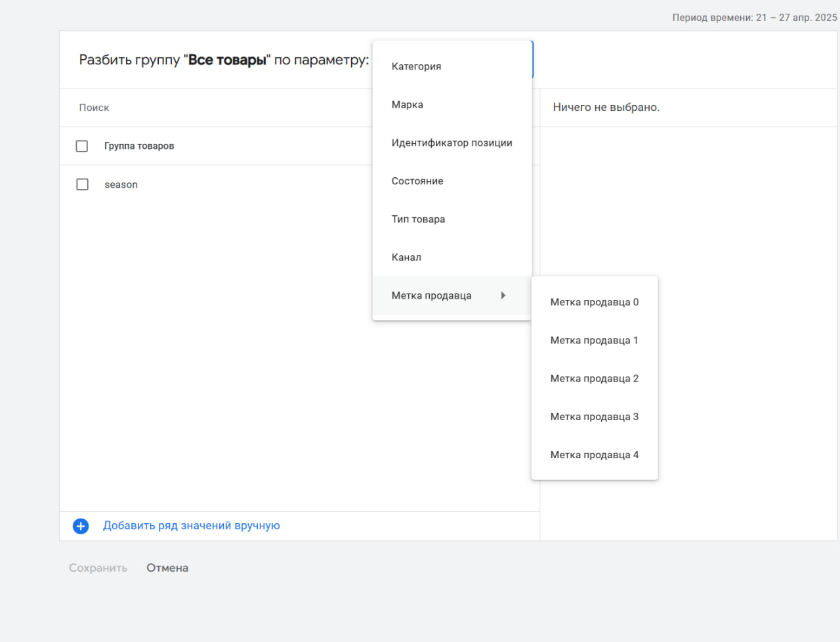Image resolution: width=840 pixels, height=642 pixels.
Task: Choose Тип товара parameter
Action: (452, 219)
